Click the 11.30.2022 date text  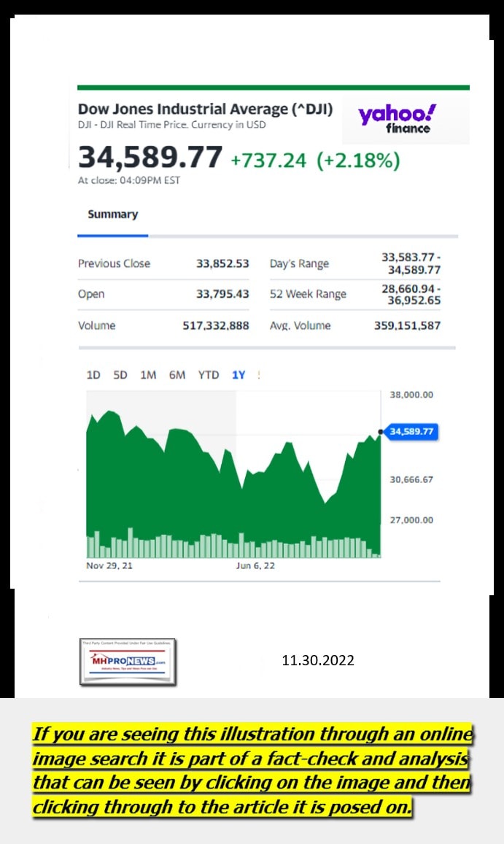[318, 660]
